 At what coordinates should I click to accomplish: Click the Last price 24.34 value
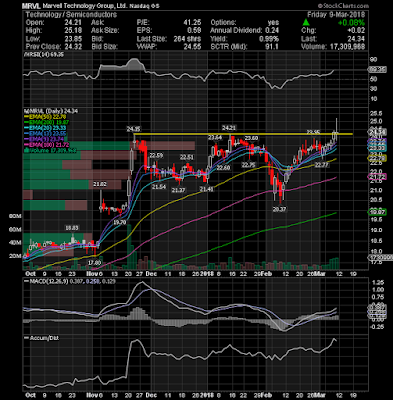click(x=356, y=39)
